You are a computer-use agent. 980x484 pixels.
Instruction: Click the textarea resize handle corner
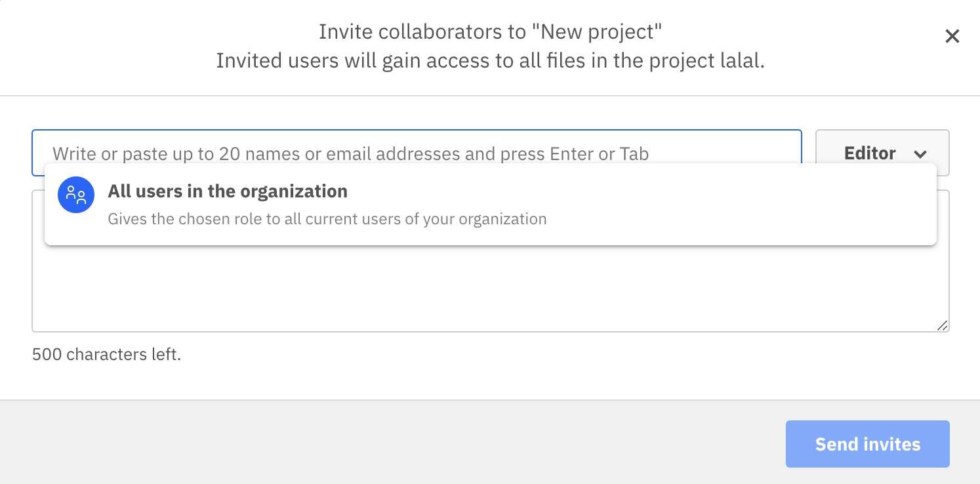(943, 325)
